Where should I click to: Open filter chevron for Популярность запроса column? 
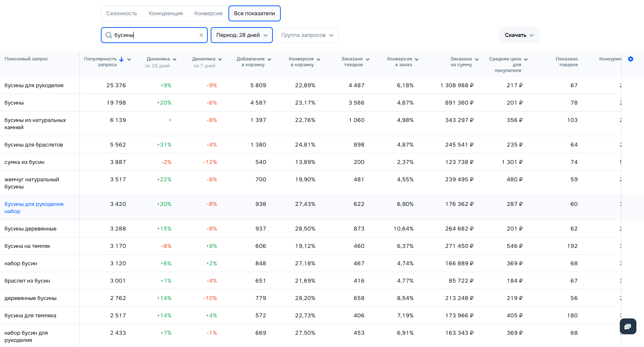point(129,59)
